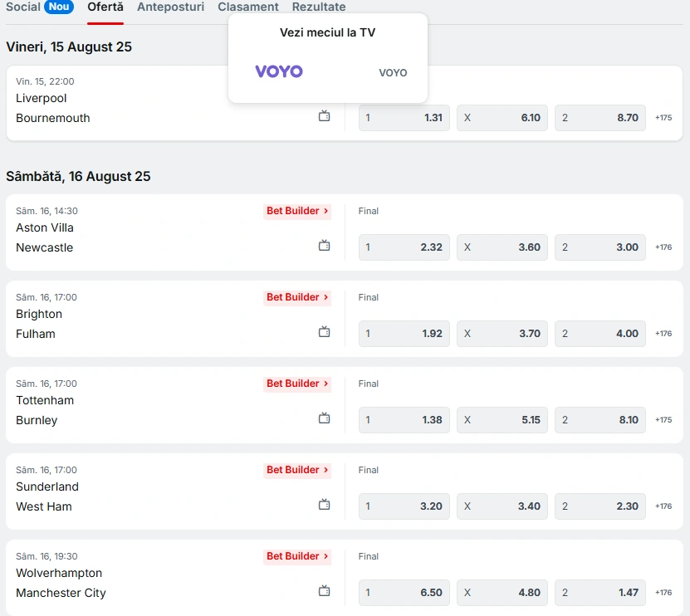Open Bet Builder for Tottenham vs Burnley

(x=297, y=384)
